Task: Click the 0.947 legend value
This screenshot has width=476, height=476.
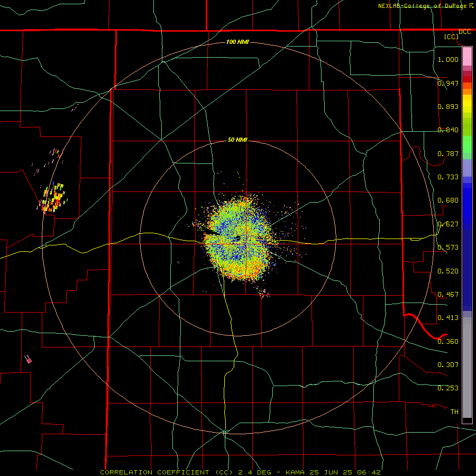Action: 448,83
